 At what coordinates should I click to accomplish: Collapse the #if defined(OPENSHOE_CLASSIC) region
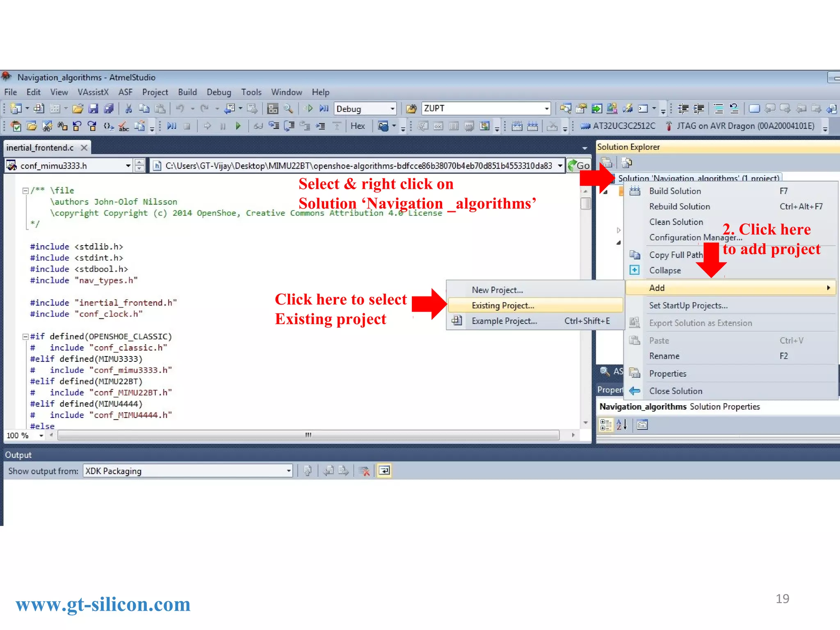25,337
